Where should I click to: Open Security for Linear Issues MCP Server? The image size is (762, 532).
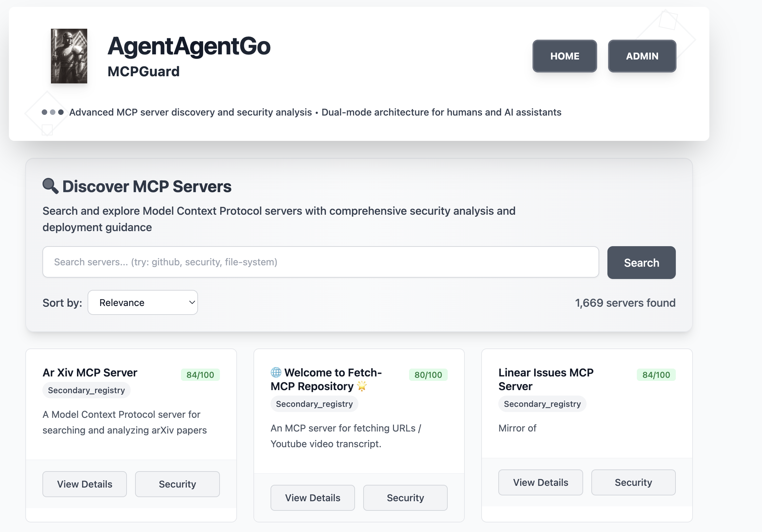[x=633, y=482]
